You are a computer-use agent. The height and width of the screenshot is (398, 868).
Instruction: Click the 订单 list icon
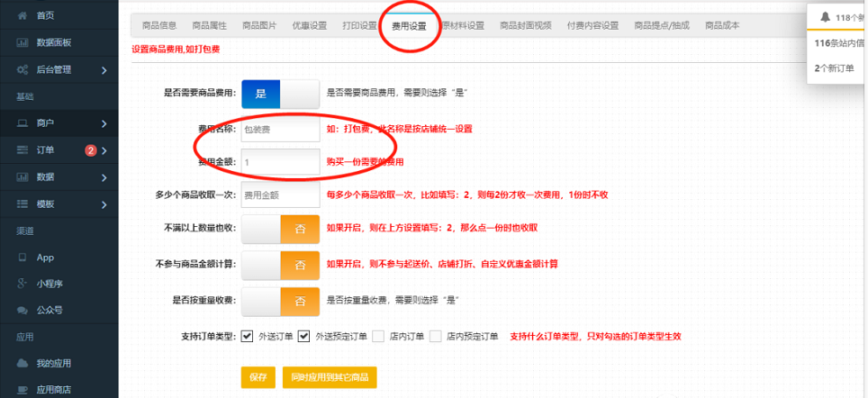click(x=23, y=150)
